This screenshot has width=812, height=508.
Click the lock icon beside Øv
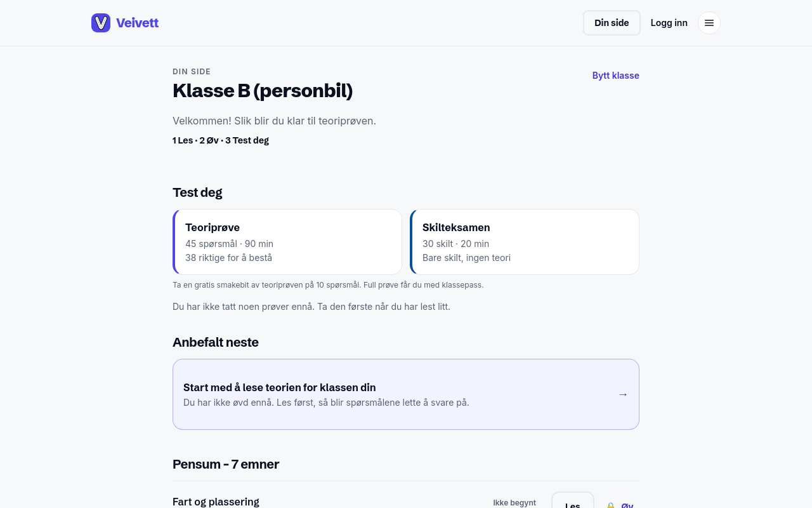tap(611, 506)
